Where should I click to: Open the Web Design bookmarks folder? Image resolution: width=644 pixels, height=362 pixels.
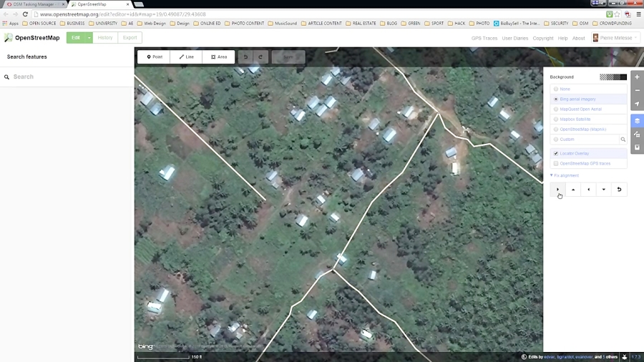tap(152, 24)
